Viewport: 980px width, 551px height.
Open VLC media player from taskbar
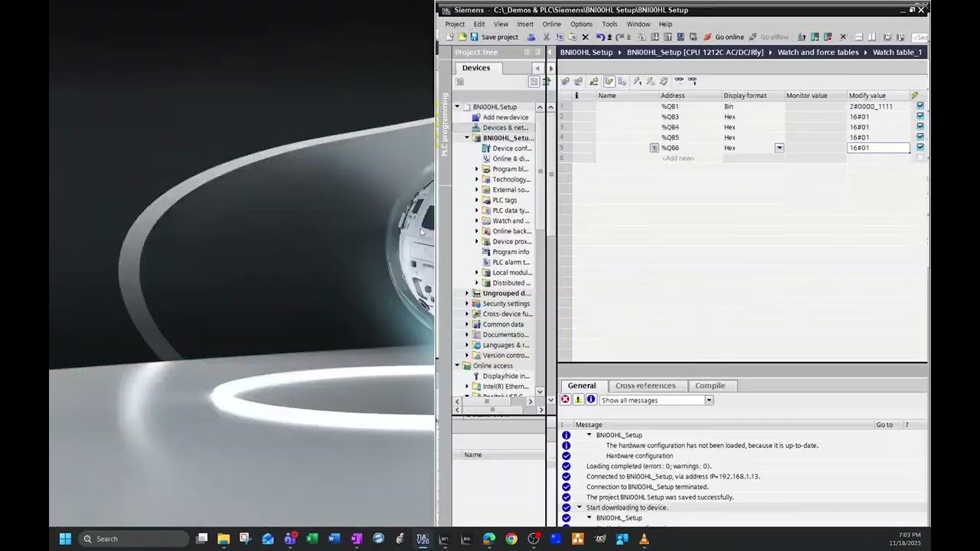tap(644, 539)
